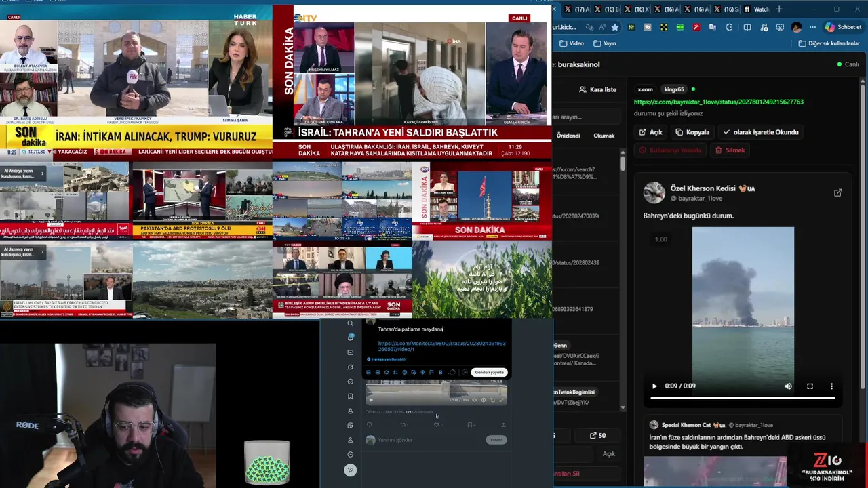This screenshot has width=868, height=488.
Task: Select the Okumak filter tab
Action: pos(604,136)
